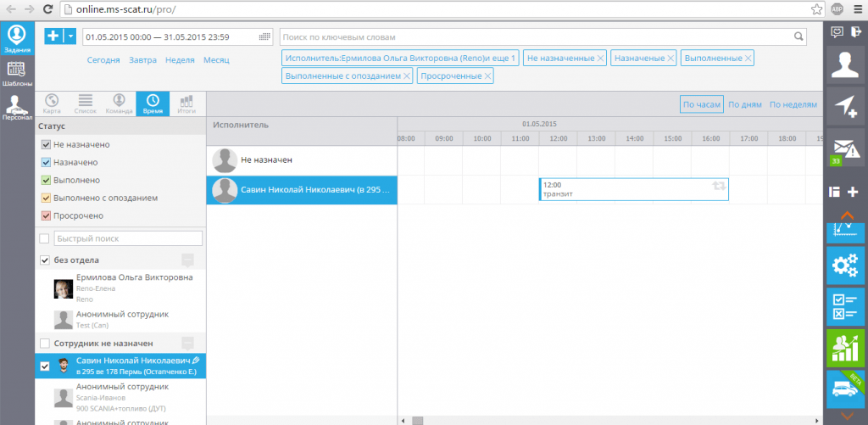Viewport: 868px width, 425px height.
Task: Uncheck Савин Николай Николаевич checkbox
Action: pos(45,366)
